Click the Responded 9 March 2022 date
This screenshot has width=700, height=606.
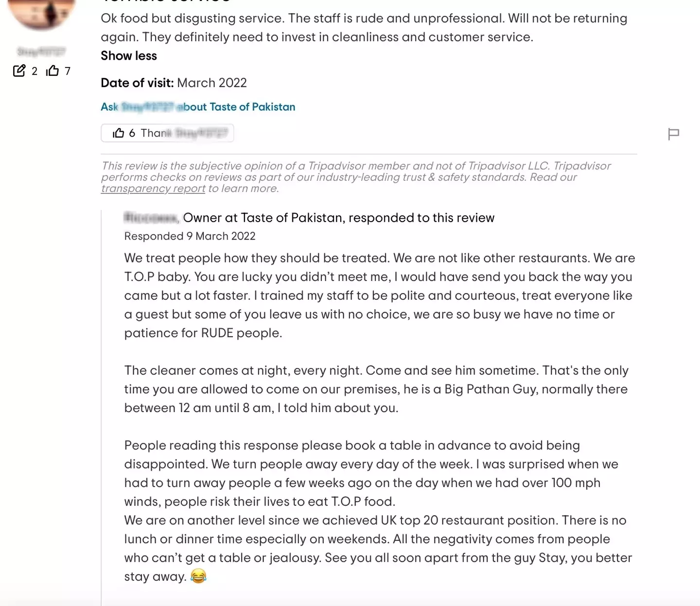190,236
